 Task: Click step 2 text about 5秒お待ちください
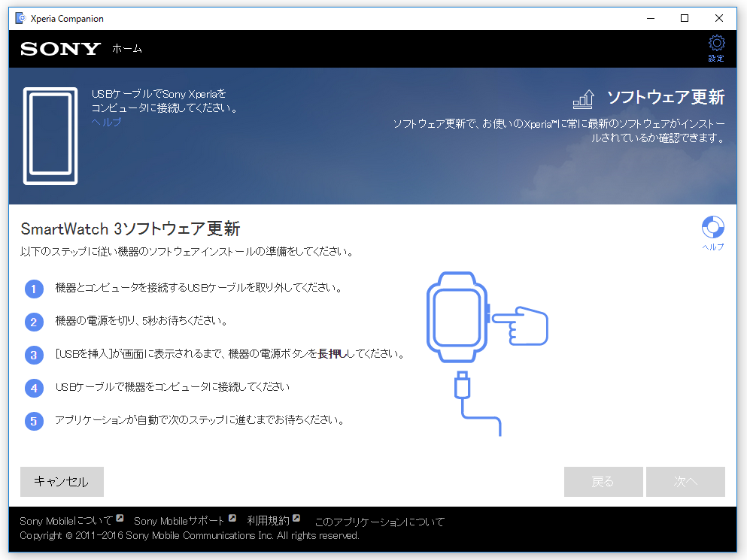click(141, 320)
